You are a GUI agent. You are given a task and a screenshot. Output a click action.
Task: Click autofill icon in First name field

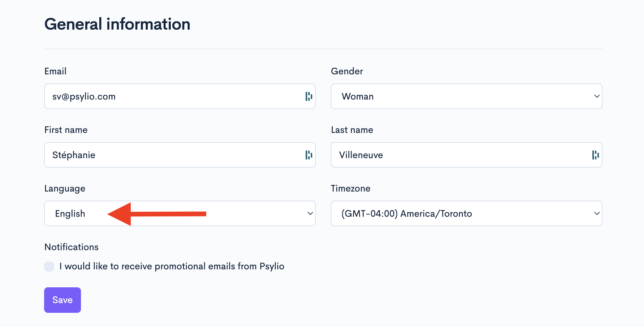click(x=309, y=155)
